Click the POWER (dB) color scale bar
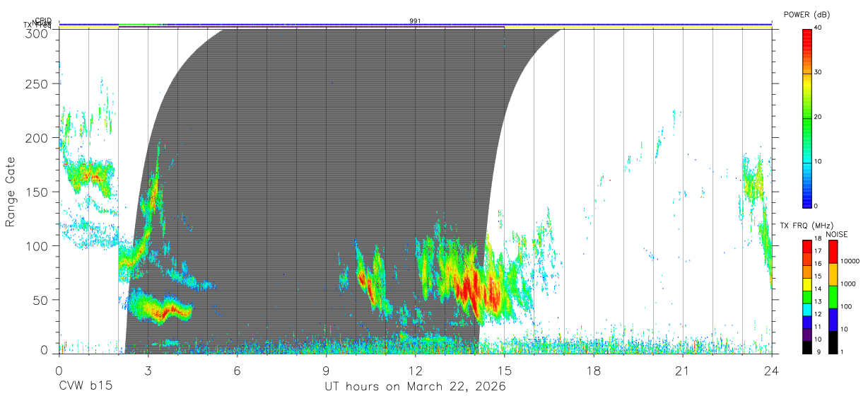The width and height of the screenshot is (868, 401). 807,117
